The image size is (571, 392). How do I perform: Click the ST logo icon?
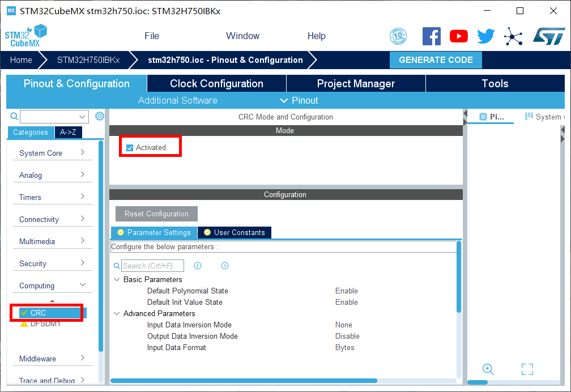pyautogui.click(x=548, y=36)
